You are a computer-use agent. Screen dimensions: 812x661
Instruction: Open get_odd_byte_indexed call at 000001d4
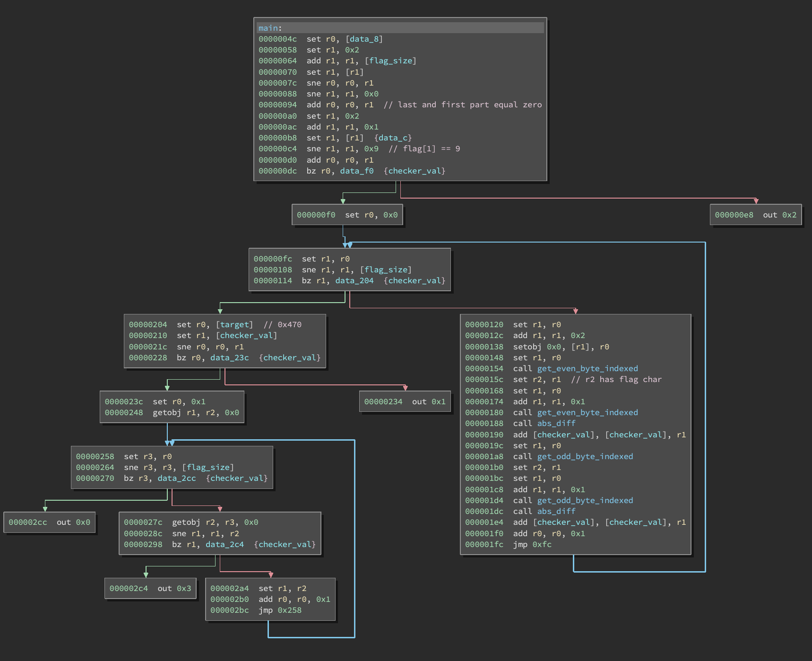585,500
